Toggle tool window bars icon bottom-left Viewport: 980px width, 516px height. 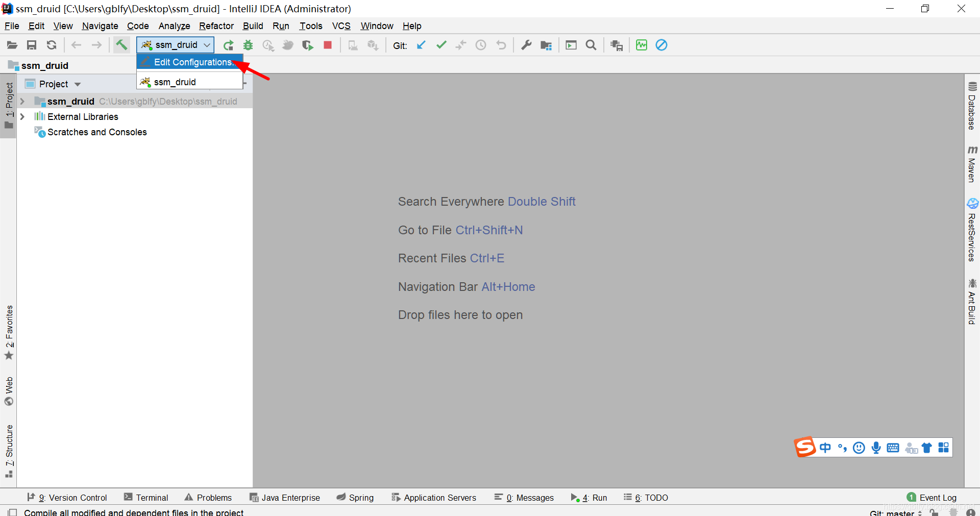click(x=13, y=512)
